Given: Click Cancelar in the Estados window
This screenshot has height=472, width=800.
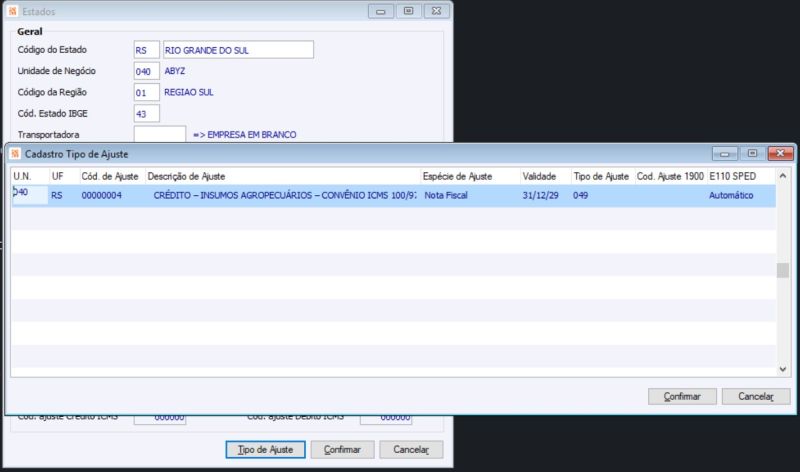Looking at the screenshot, I should [x=411, y=450].
